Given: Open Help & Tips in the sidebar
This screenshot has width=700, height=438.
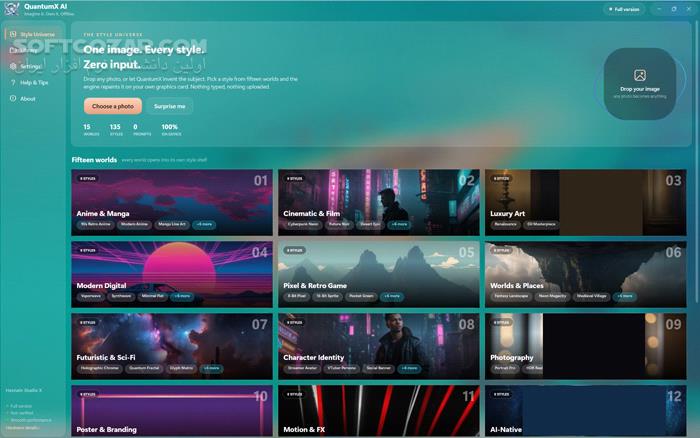Looking at the screenshot, I should (33, 82).
